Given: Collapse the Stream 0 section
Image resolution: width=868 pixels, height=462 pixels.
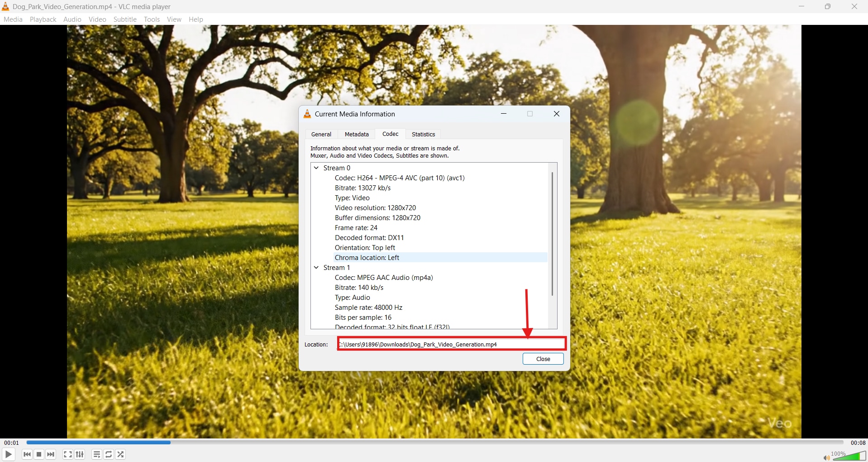Looking at the screenshot, I should coord(316,168).
